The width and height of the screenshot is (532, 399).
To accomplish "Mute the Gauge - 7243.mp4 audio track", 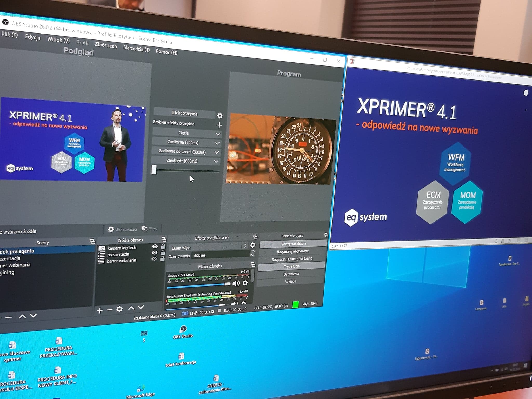I will click(236, 283).
